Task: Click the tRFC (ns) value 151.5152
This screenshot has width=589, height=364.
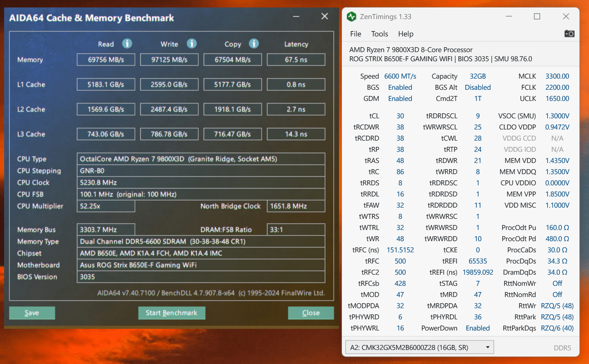Action: tap(400, 250)
